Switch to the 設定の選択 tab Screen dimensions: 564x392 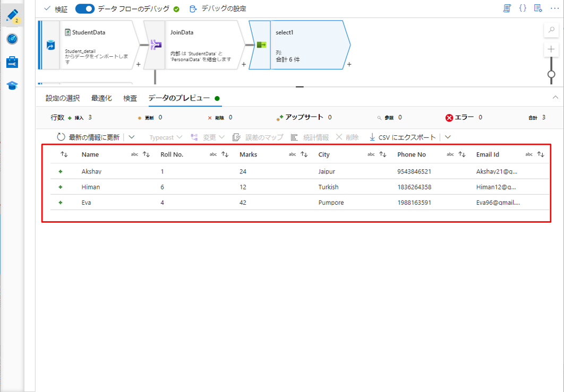pos(63,98)
